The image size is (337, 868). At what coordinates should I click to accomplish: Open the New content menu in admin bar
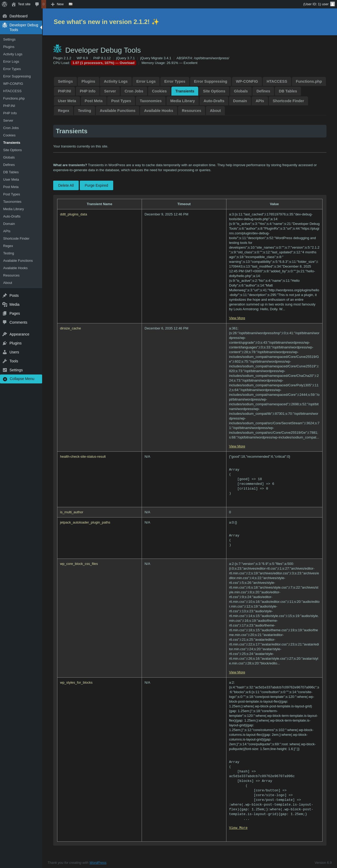coord(57,4)
